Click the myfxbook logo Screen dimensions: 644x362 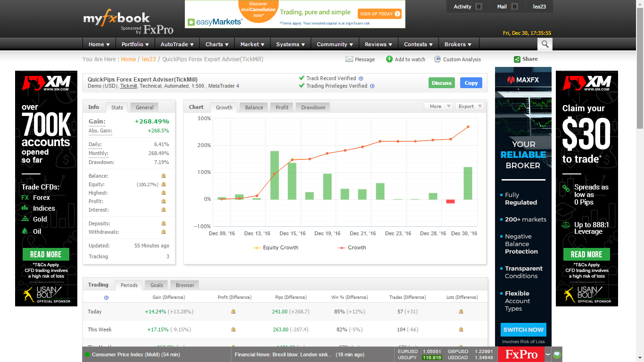pyautogui.click(x=116, y=18)
